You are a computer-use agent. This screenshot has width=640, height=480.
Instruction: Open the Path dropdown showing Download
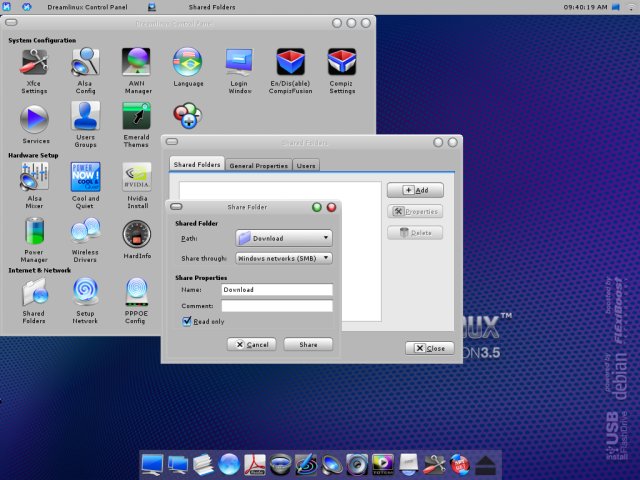pyautogui.click(x=284, y=238)
